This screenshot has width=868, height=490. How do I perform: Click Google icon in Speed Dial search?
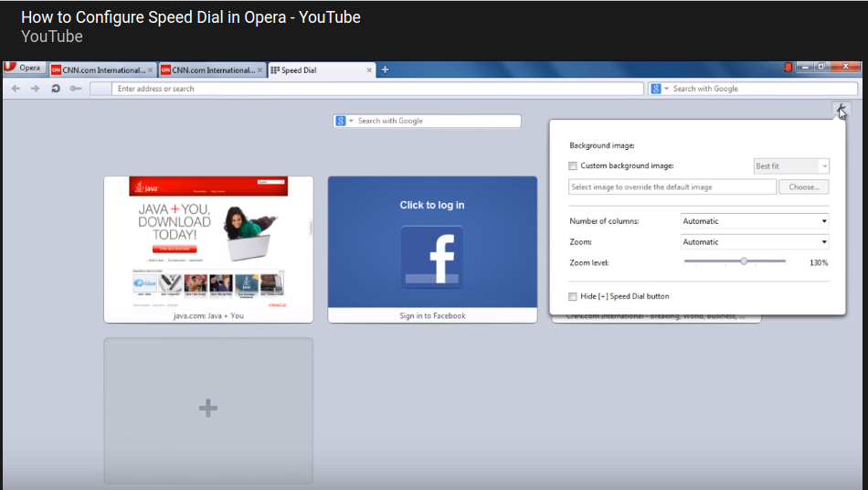point(340,121)
